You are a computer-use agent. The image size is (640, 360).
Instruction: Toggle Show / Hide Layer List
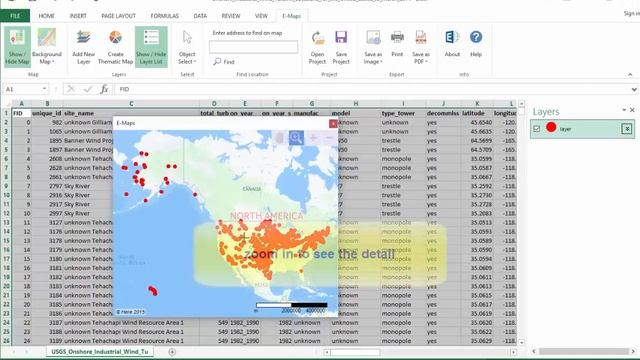151,47
